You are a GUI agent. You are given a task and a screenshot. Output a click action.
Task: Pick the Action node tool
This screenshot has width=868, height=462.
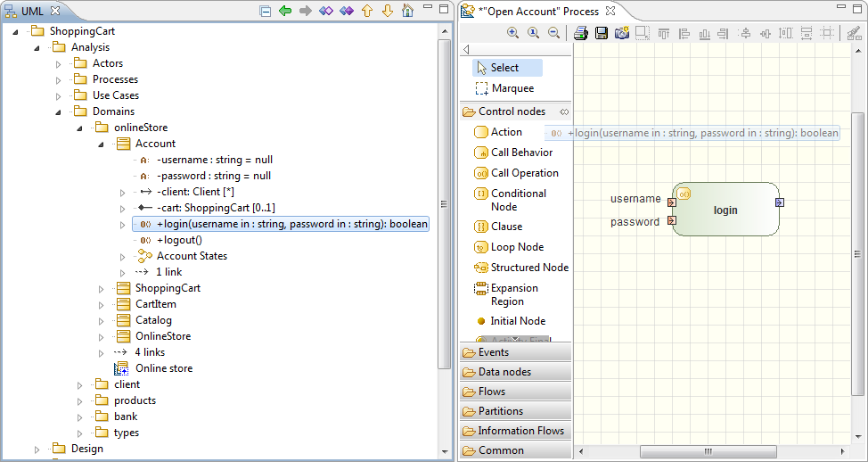(x=498, y=132)
